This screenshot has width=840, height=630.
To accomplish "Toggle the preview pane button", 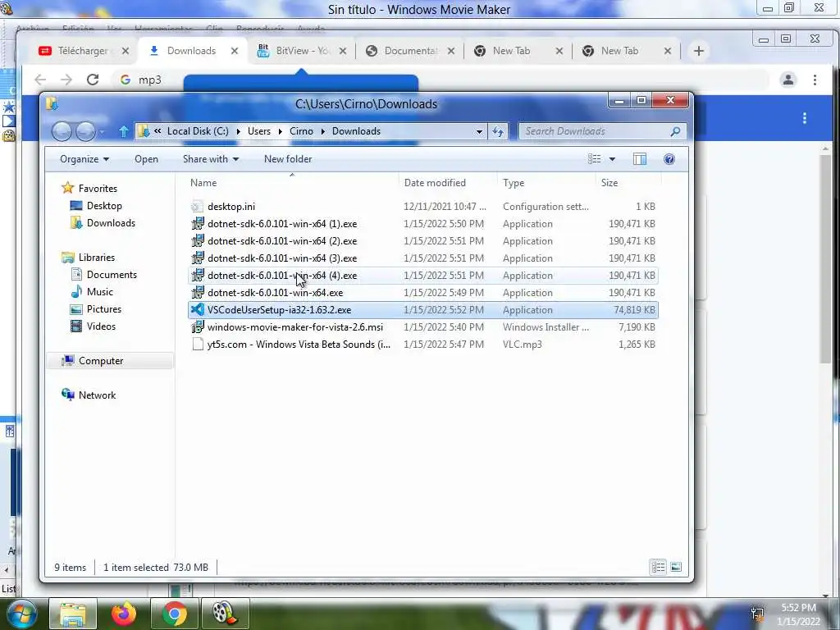I will click(640, 159).
